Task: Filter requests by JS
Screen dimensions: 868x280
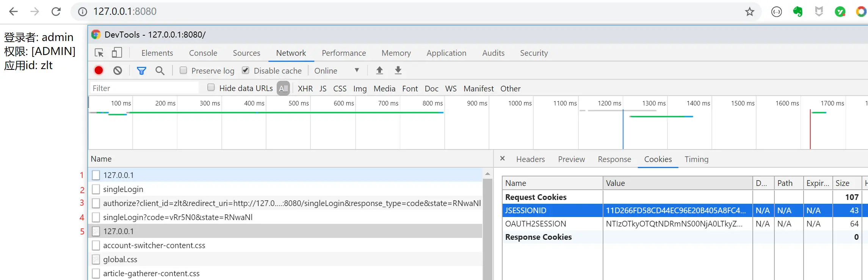Action: (x=323, y=88)
